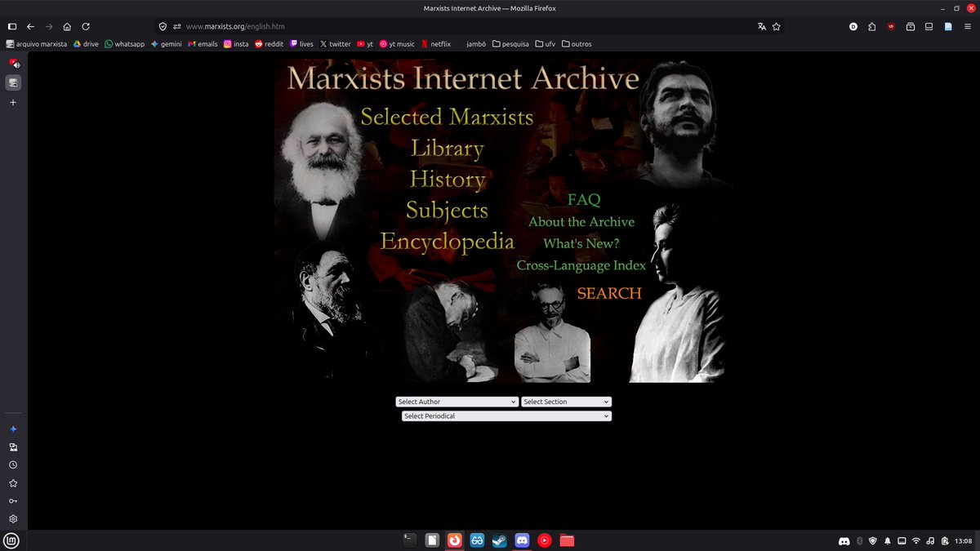Open a new tab with plus icon
Screen dimensions: 980x551
[13, 103]
